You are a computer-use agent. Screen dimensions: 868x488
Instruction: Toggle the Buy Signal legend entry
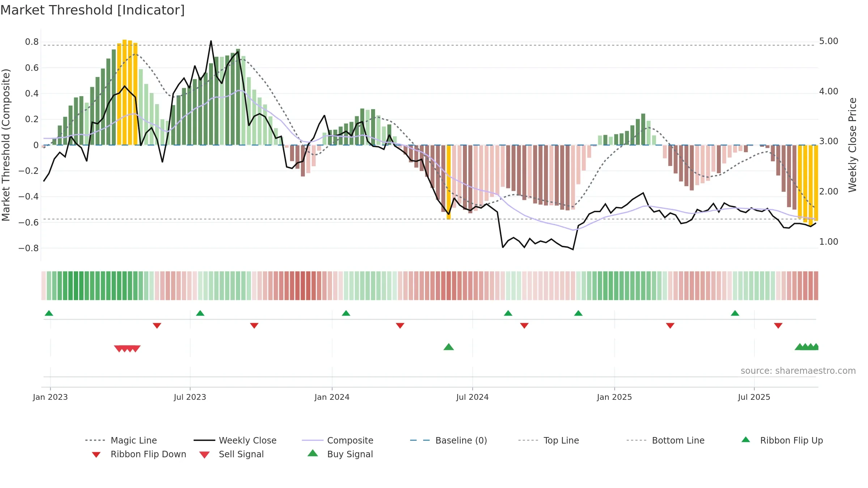click(x=340, y=454)
